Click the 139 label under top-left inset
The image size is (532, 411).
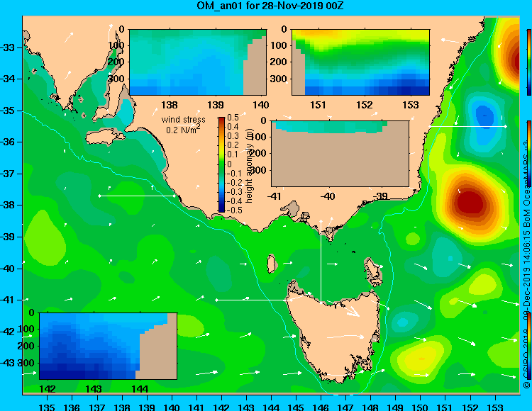click(x=216, y=105)
